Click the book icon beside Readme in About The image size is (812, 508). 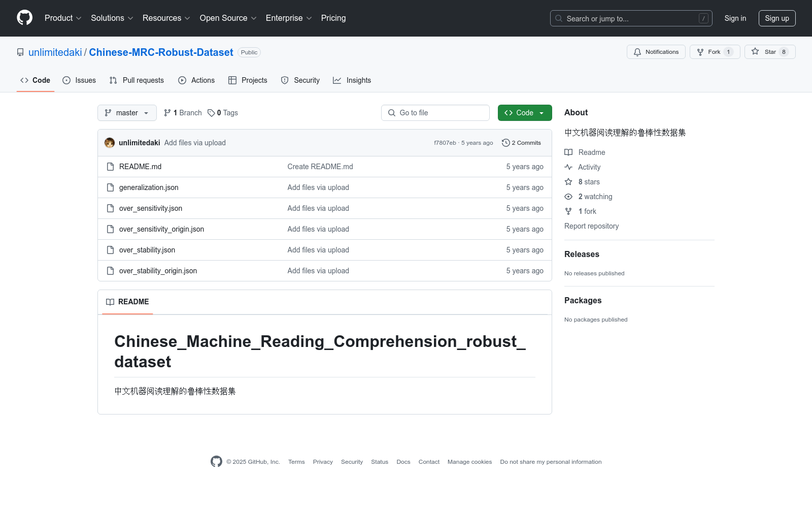click(568, 152)
